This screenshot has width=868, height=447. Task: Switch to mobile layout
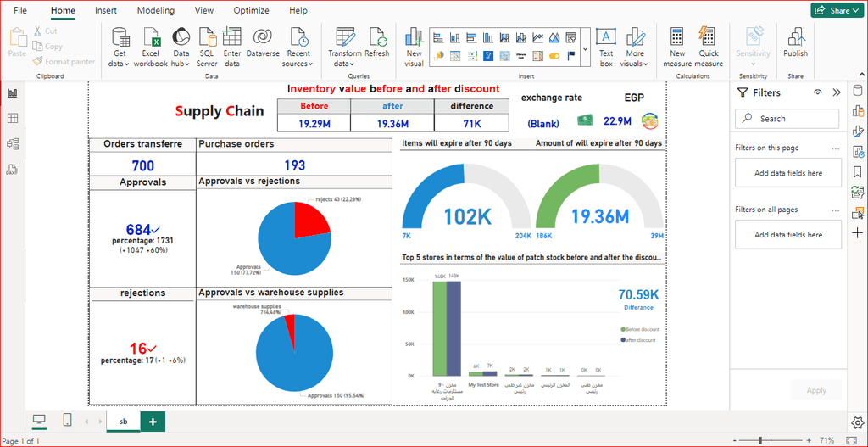pyautogui.click(x=68, y=421)
